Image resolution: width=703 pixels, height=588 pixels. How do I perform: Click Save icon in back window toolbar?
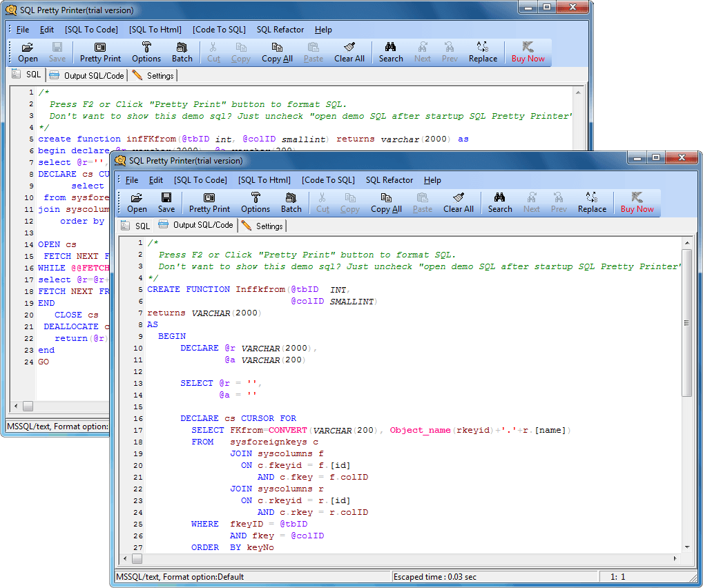pos(57,52)
